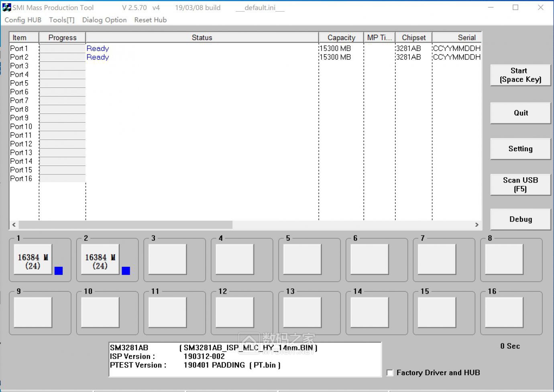
Task: Click the Progress column header
Action: point(62,37)
